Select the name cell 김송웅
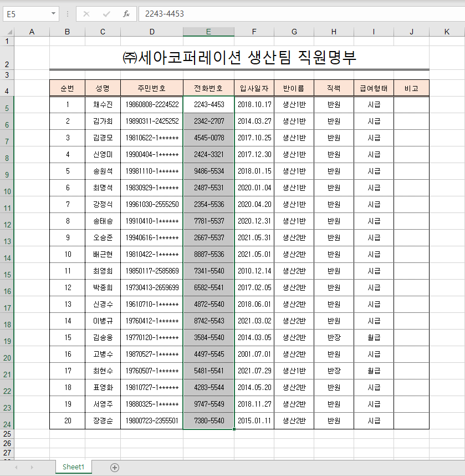 coord(103,337)
